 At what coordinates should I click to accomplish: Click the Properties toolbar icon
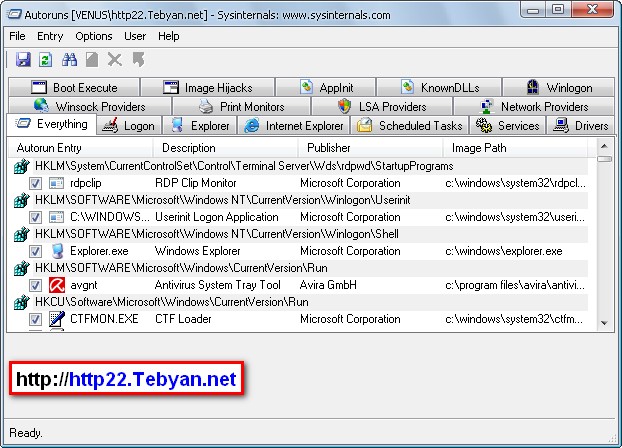(x=92, y=60)
